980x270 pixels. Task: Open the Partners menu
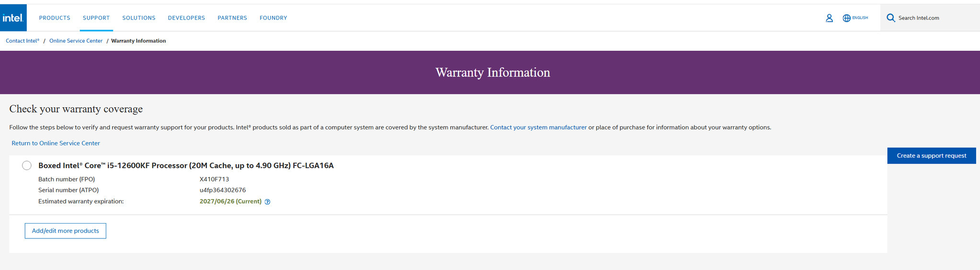click(232, 18)
